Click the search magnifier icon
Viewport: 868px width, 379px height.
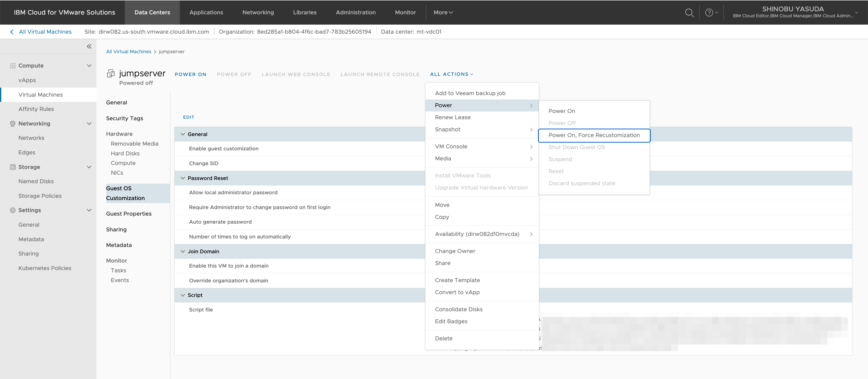[689, 13]
